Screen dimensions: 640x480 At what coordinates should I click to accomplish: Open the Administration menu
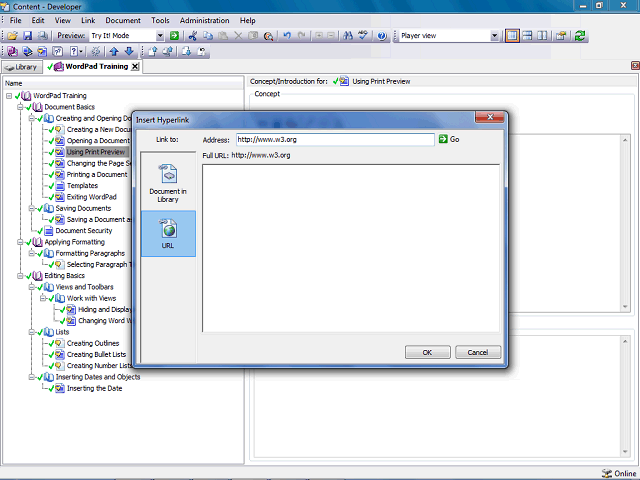[x=204, y=20]
